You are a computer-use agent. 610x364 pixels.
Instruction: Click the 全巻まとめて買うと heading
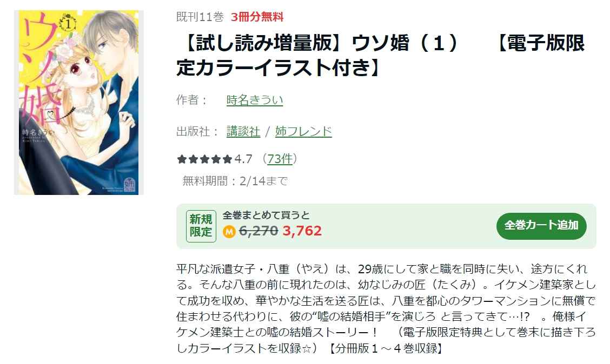(x=266, y=215)
